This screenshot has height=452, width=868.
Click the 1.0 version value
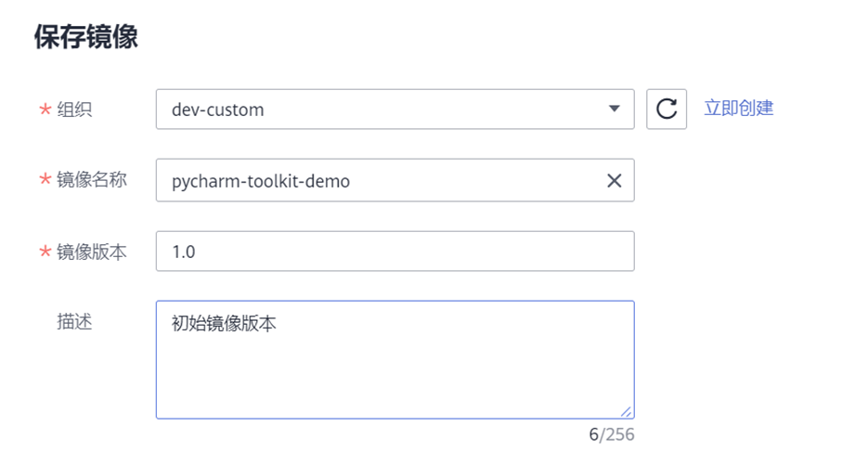click(x=184, y=252)
